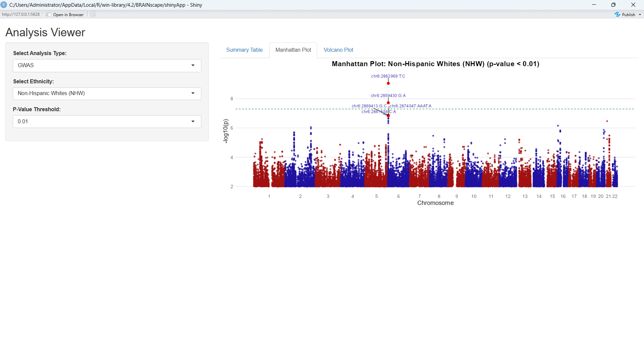Minimize the Shiny viewer window
This screenshot has height=341, width=644.
[594, 5]
